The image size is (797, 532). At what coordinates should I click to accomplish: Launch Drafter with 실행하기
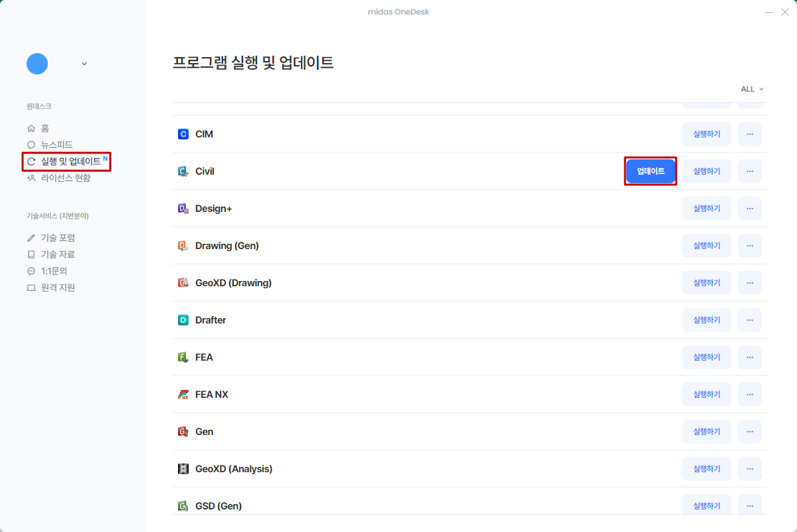pos(707,320)
